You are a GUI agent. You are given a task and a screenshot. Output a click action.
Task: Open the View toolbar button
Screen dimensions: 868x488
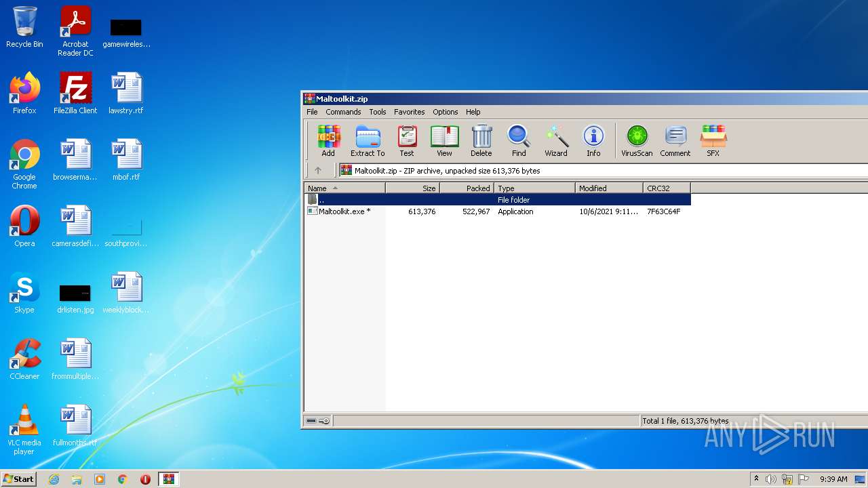(x=444, y=141)
